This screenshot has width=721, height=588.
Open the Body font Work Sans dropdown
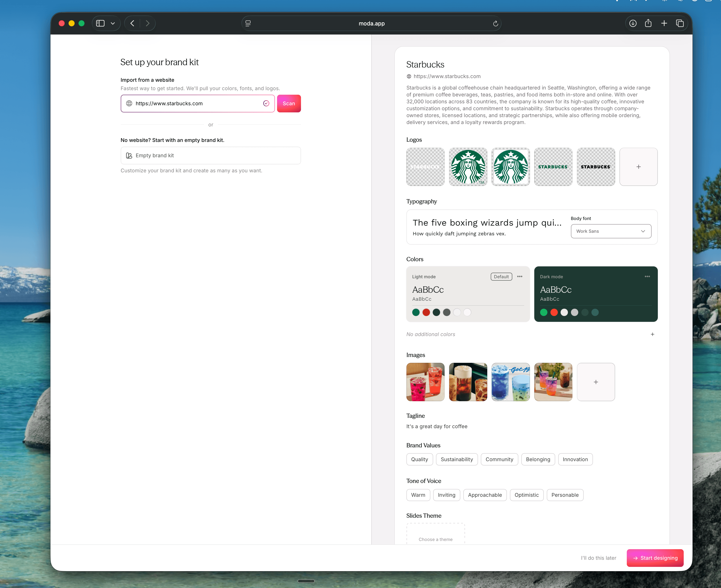[611, 231]
